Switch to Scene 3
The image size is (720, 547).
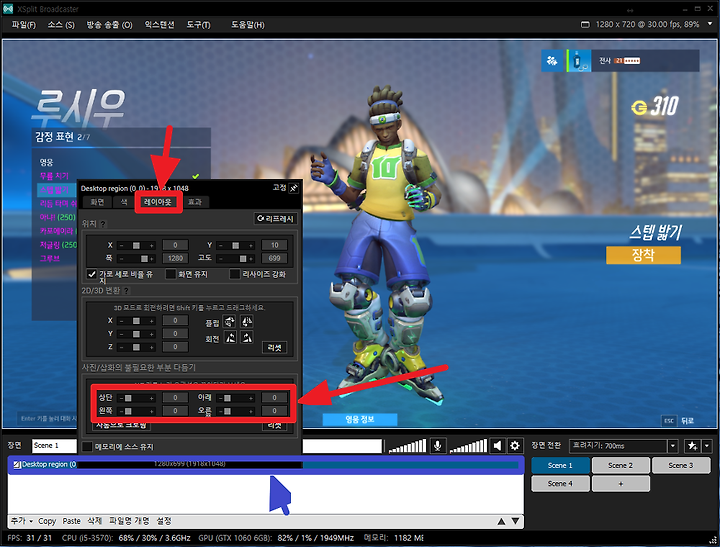[x=681, y=465]
